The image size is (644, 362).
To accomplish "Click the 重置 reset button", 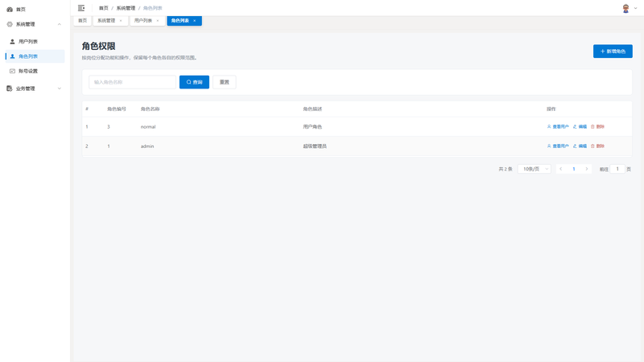I will (x=225, y=82).
